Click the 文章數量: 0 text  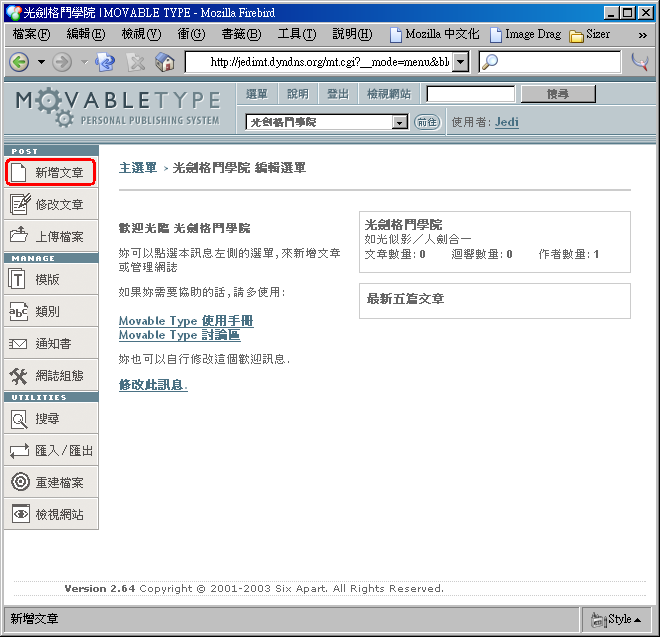coord(395,254)
